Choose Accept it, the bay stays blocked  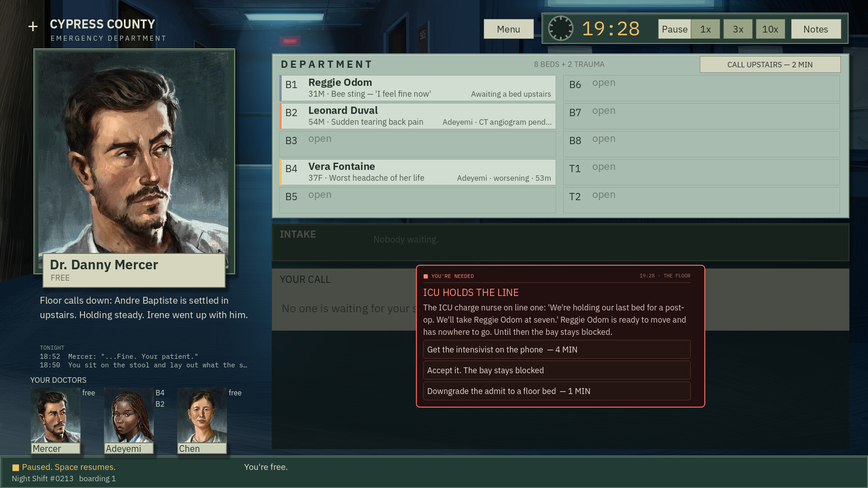(x=557, y=370)
